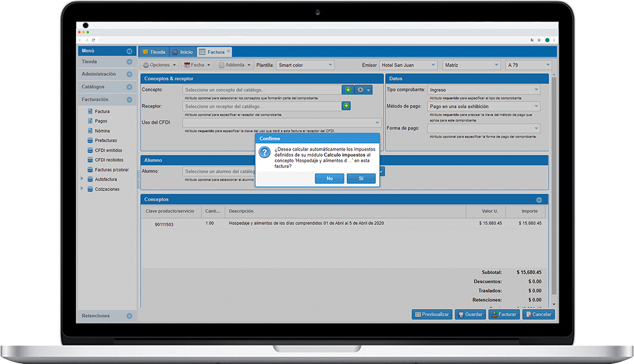
Task: Open the Tipo comprobante dropdown
Action: 484,90
